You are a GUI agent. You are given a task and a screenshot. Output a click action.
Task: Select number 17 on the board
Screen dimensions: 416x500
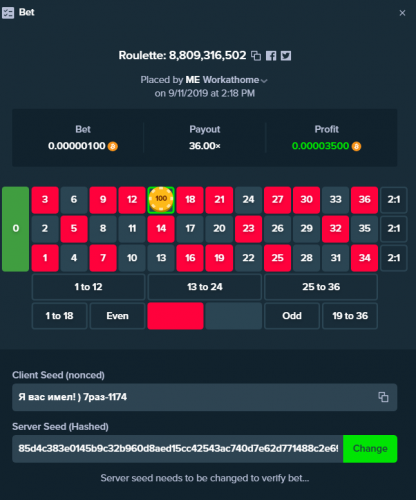pyautogui.click(x=190, y=229)
